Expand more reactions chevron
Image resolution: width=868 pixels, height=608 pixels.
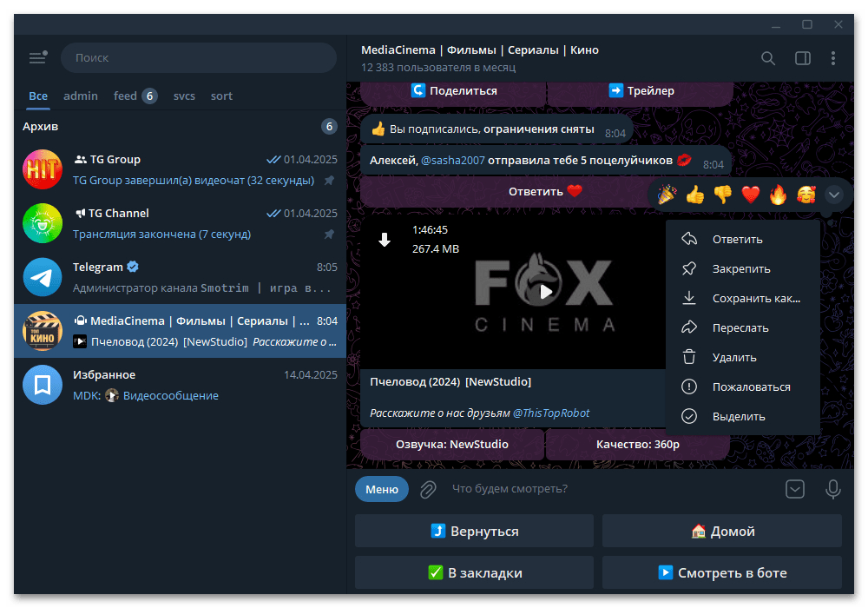pyautogui.click(x=833, y=195)
